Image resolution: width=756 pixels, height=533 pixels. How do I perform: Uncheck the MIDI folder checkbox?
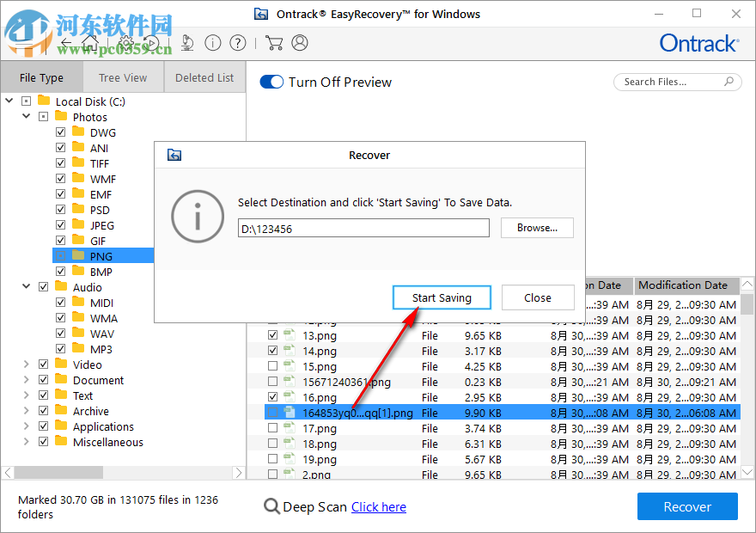click(61, 303)
